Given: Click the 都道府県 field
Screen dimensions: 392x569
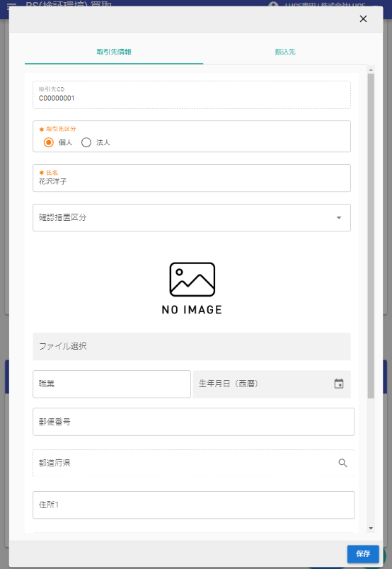Looking at the screenshot, I should coord(194,463).
